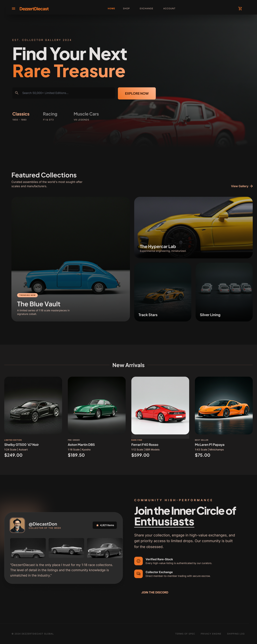Click the Collector Exchange heading

[159, 572]
